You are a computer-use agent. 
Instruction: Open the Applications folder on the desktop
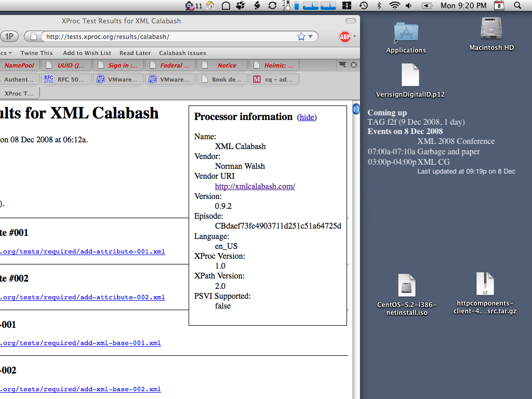pyautogui.click(x=406, y=34)
